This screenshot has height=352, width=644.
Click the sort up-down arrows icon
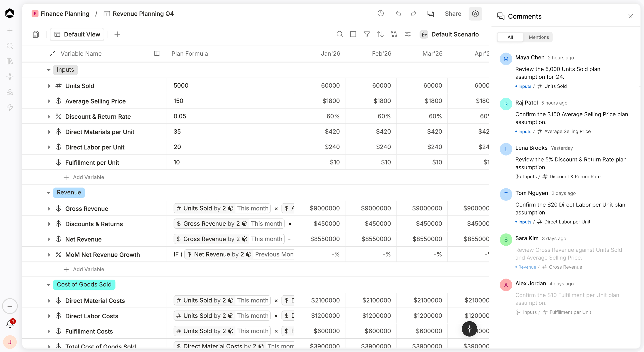coord(380,34)
